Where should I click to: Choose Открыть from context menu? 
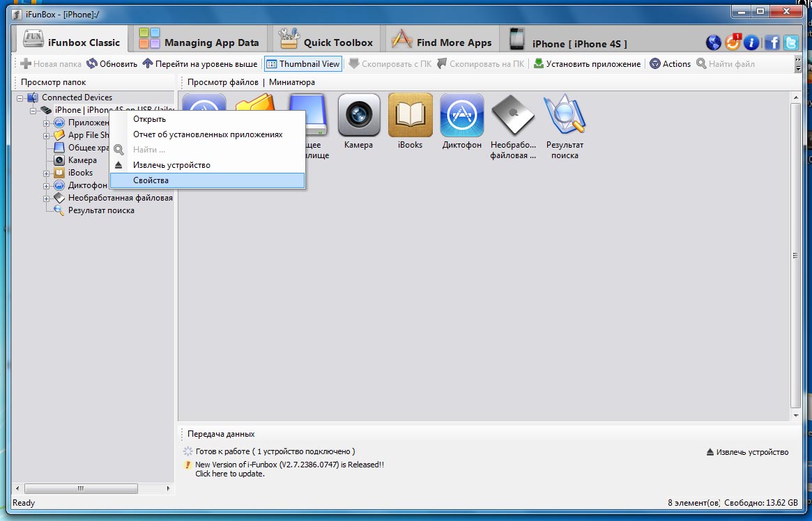(207, 119)
